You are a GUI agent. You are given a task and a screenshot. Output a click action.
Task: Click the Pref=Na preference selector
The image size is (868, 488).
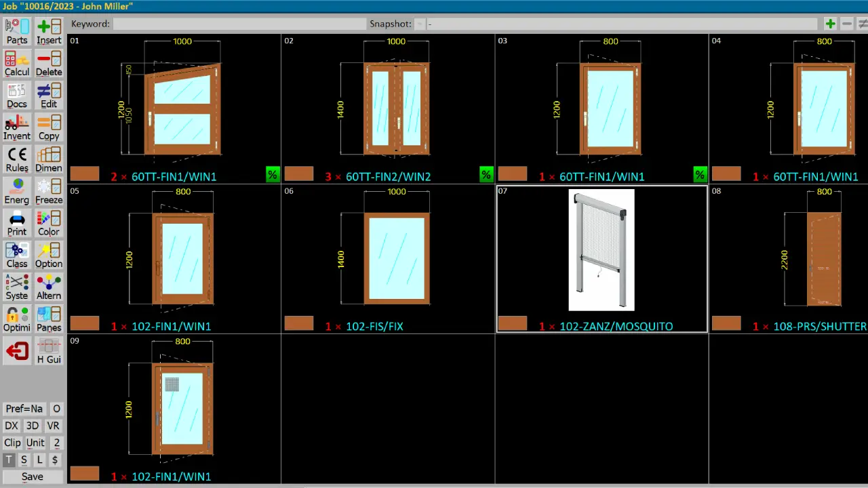click(x=24, y=409)
